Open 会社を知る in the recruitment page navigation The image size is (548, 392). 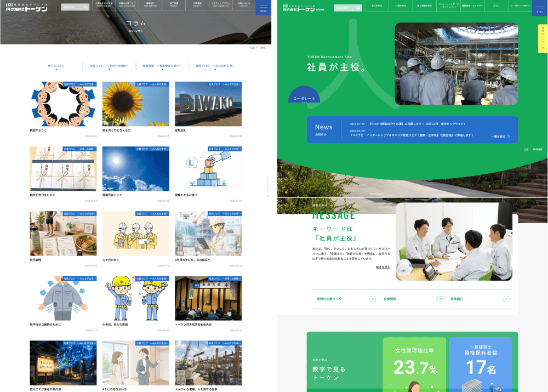[376, 6]
